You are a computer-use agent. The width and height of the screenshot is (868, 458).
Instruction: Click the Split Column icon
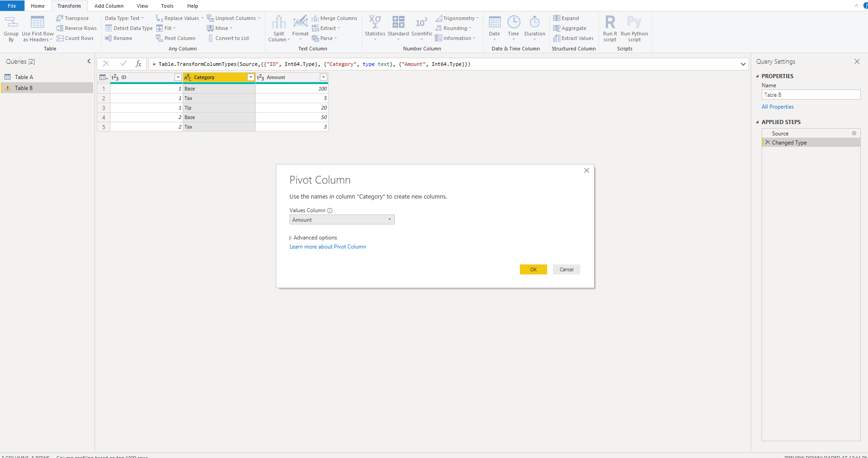coord(279,22)
